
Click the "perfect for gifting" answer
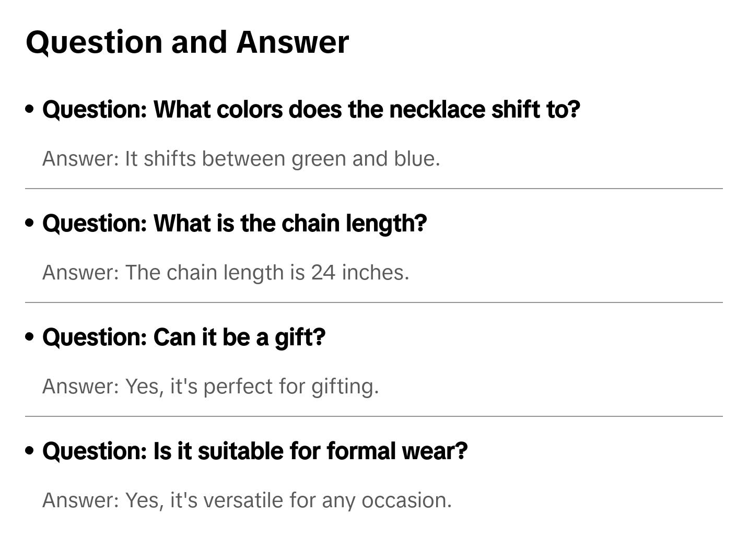tap(211, 386)
